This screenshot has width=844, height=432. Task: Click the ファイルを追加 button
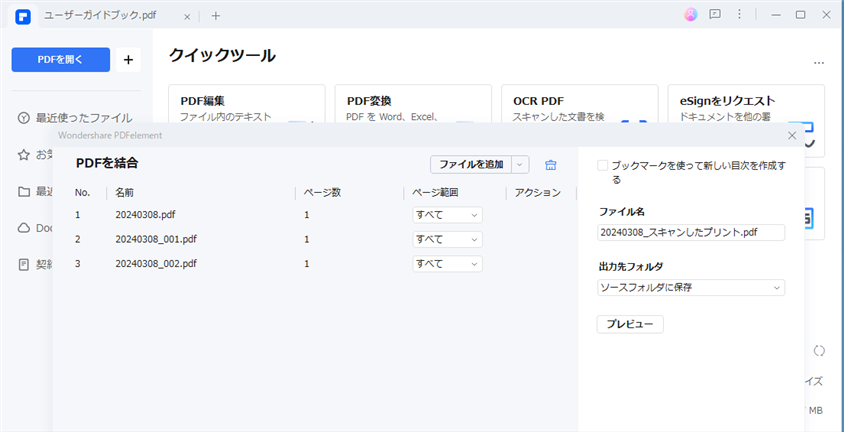pyautogui.click(x=471, y=164)
